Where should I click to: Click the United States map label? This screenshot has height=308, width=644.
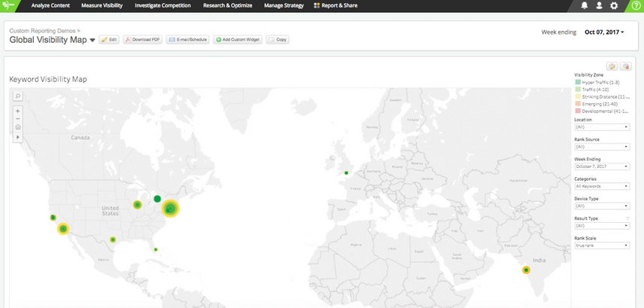(110, 211)
